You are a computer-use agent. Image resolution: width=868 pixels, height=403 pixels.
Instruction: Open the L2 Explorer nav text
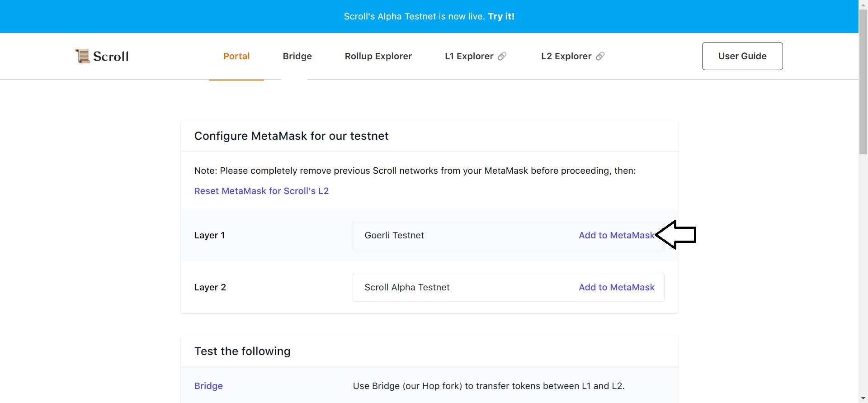click(566, 56)
